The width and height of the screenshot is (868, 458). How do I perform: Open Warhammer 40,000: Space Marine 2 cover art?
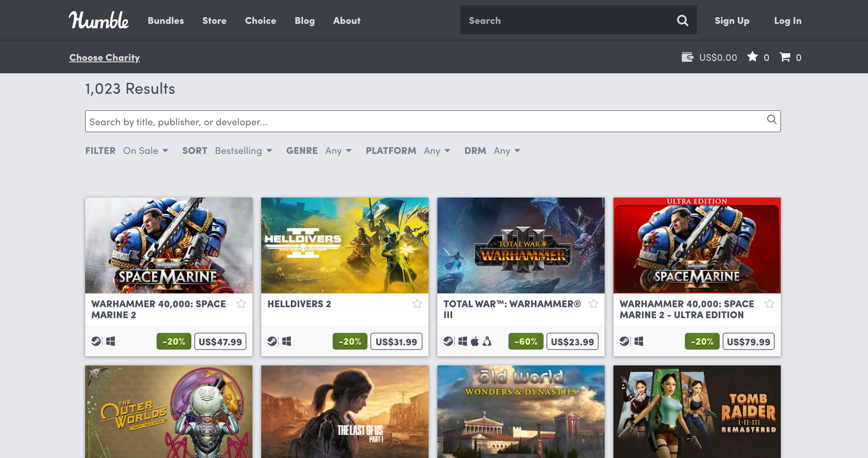(x=169, y=245)
